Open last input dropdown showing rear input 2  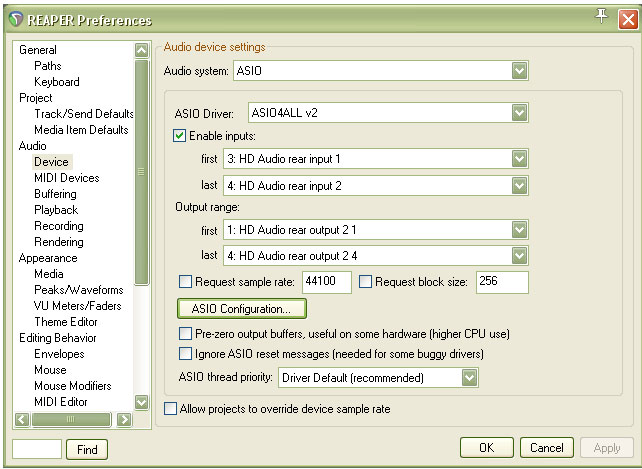tap(376, 186)
